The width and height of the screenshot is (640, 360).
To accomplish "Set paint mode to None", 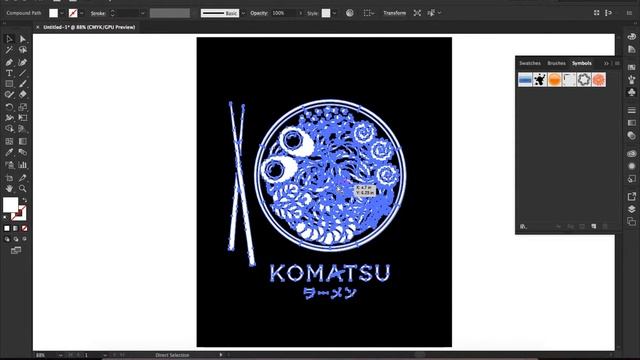I will coord(24,228).
